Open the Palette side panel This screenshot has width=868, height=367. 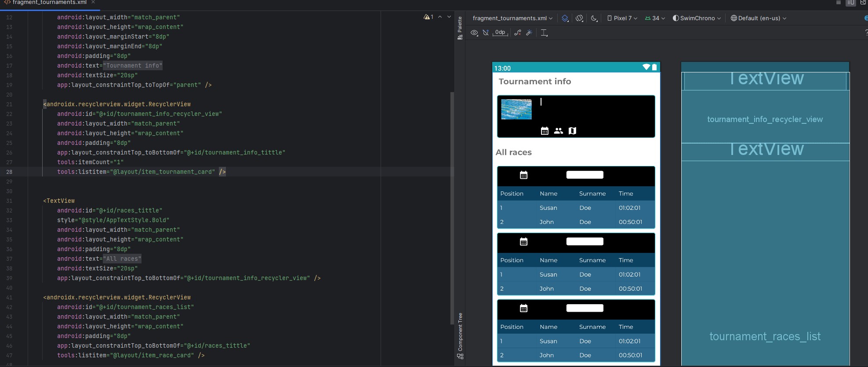click(x=460, y=28)
